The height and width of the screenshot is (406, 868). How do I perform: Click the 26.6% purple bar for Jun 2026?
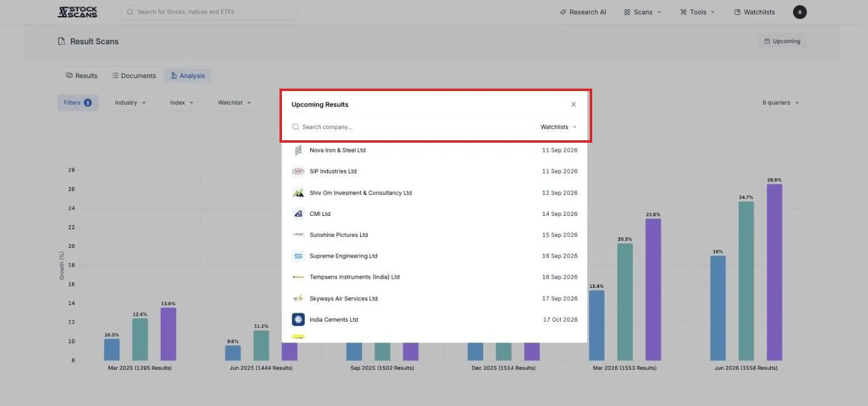[x=774, y=272]
